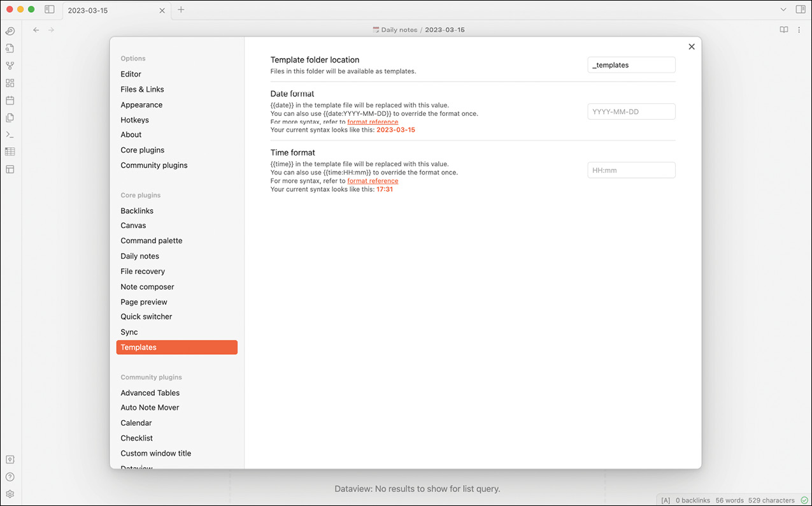Click the Template folder location field
This screenshot has width=812, height=506.
point(630,65)
